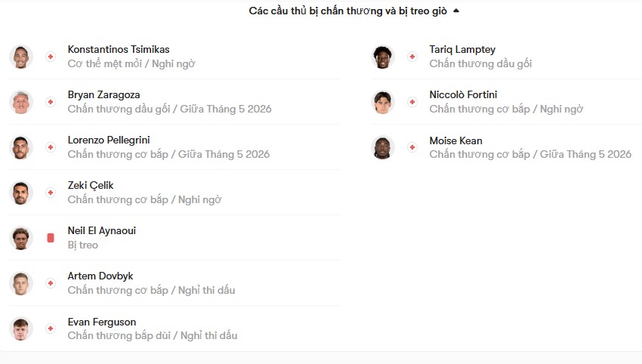Click the injury icon beside Konstantinos Tsimikas

51,57
